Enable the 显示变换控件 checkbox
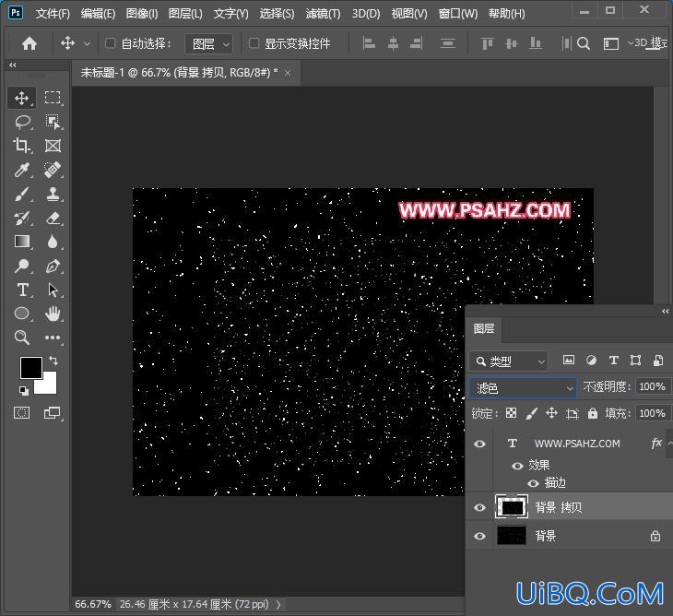The height and width of the screenshot is (616, 673). [254, 43]
